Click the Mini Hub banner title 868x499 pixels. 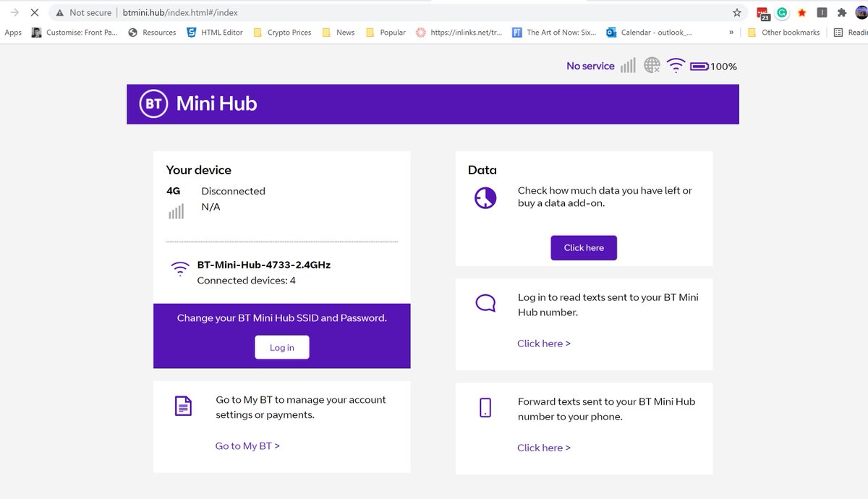217,103
